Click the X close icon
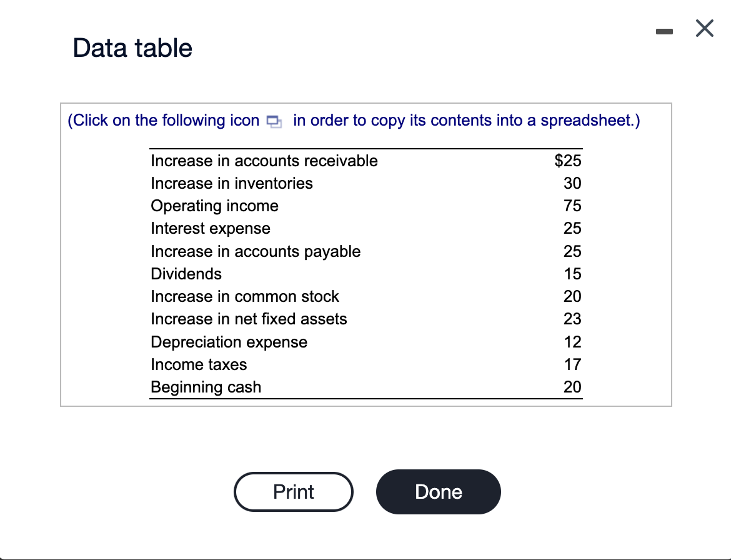731x560 pixels. pos(704,28)
